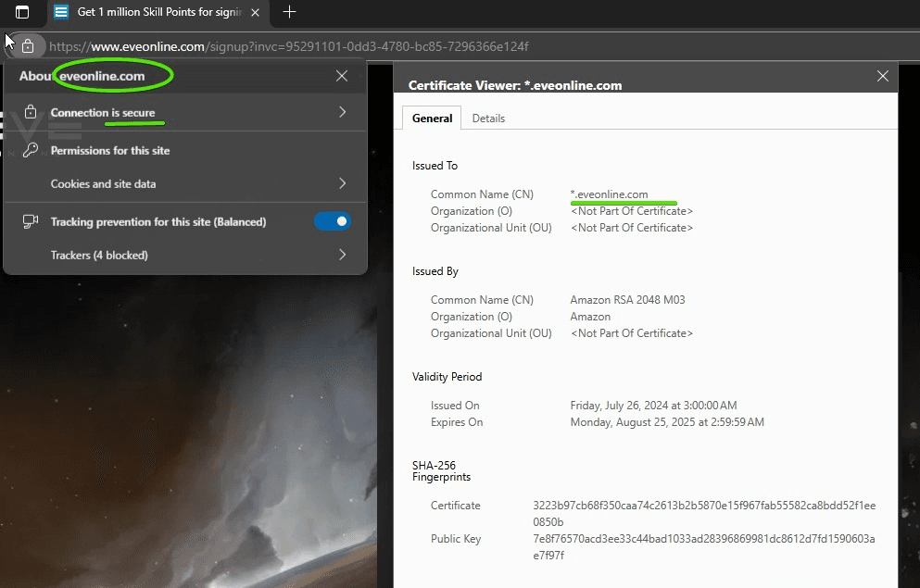Expand the Connection is secure chevron

[x=342, y=112]
